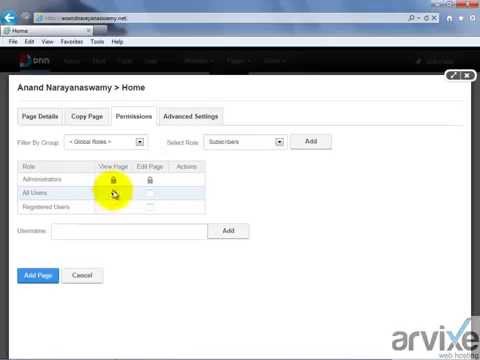480x360 pixels.
Task: Open the favorites star icon
Action: tap(461, 19)
